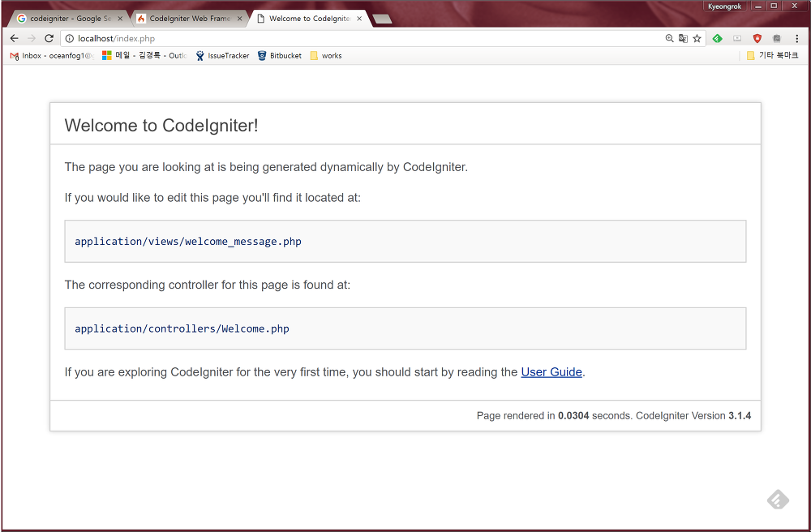
Task: Click the Welcome to CodeIgniter! heading
Action: pos(161,125)
